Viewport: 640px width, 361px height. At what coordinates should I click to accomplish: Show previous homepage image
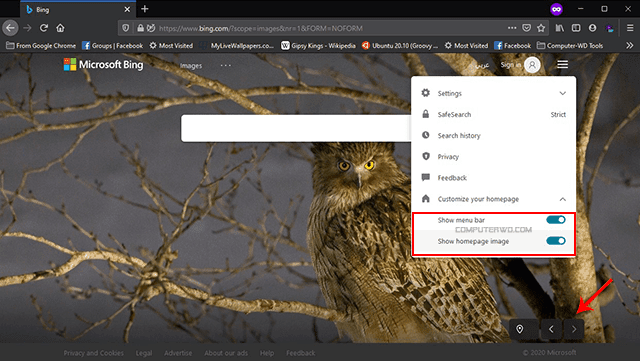click(x=551, y=329)
